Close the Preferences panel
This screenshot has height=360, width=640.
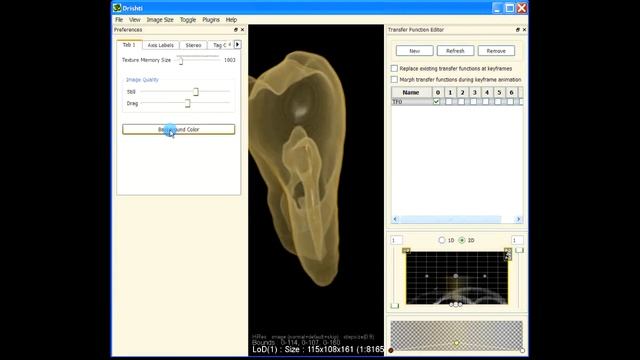[x=242, y=30]
